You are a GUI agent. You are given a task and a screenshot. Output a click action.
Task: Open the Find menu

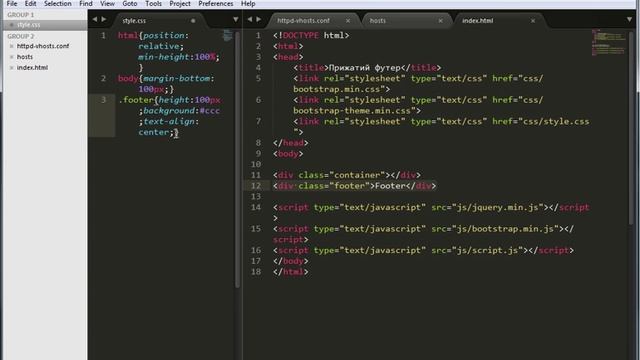pyautogui.click(x=86, y=4)
